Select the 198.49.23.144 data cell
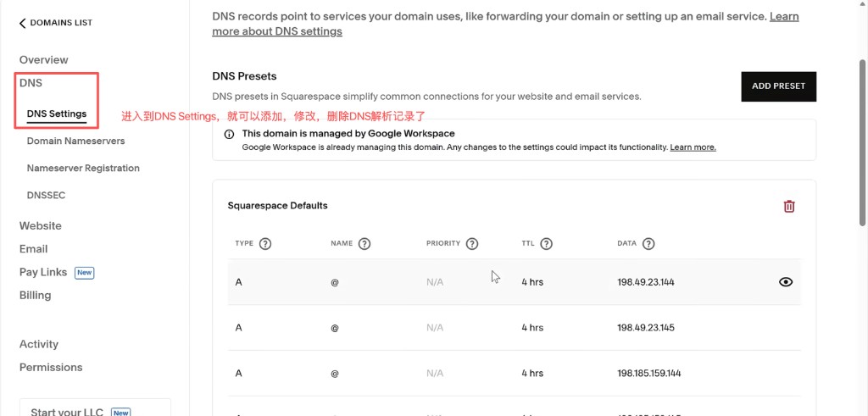Screen dimensions: 868x416 (645, 282)
